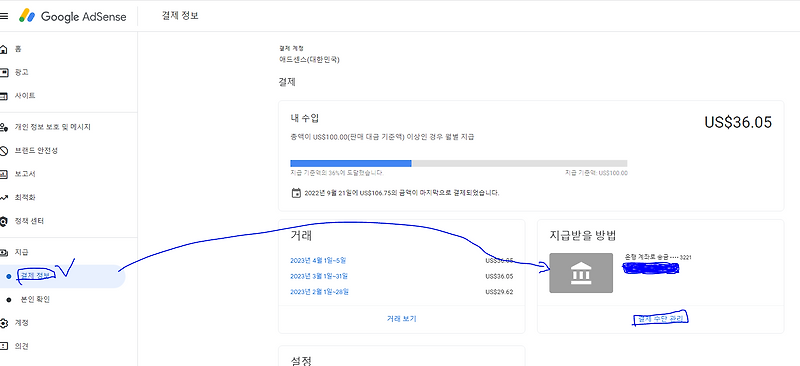Click the 거래 보기 link
800x366 pixels.
(402, 319)
